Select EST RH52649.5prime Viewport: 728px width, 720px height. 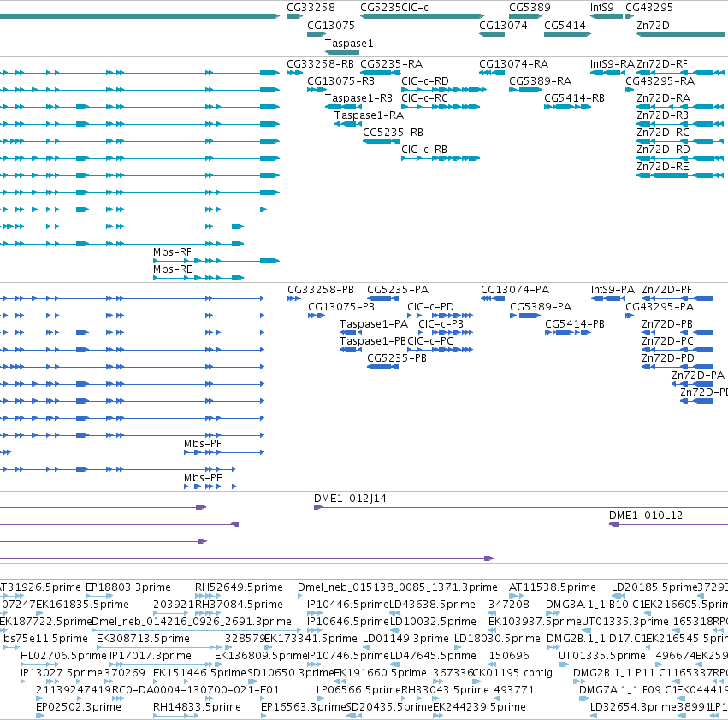(x=208, y=596)
